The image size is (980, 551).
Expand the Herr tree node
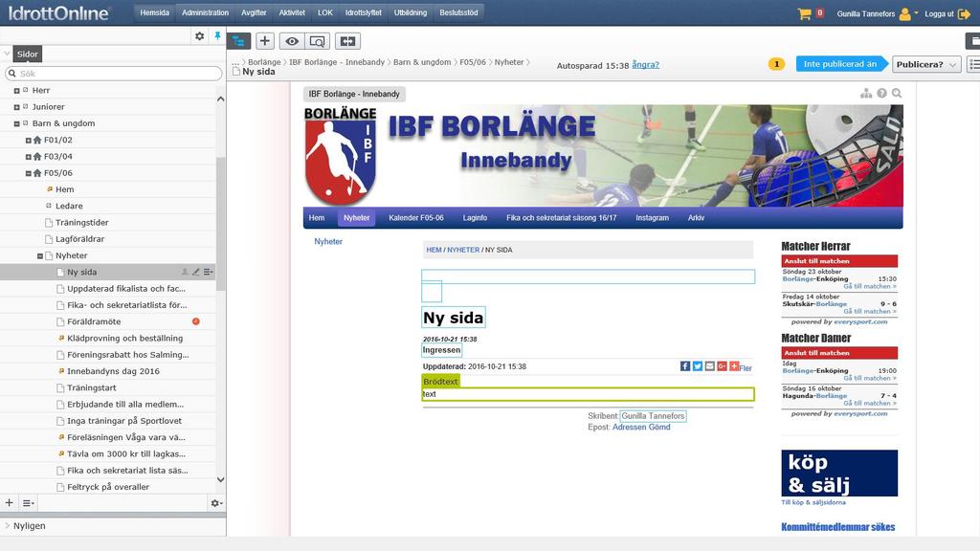coord(17,91)
